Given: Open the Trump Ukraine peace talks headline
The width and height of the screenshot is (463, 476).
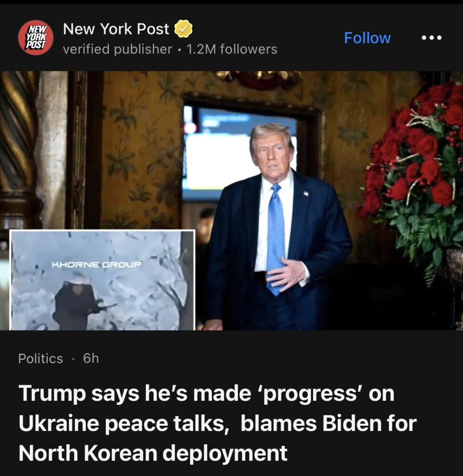Looking at the screenshot, I should [x=217, y=423].
